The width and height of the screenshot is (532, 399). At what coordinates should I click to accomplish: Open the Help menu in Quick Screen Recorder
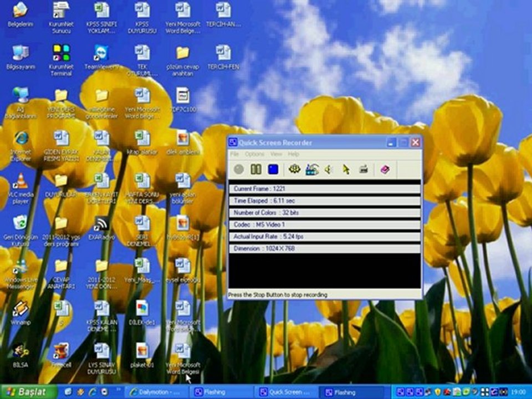[x=294, y=154]
